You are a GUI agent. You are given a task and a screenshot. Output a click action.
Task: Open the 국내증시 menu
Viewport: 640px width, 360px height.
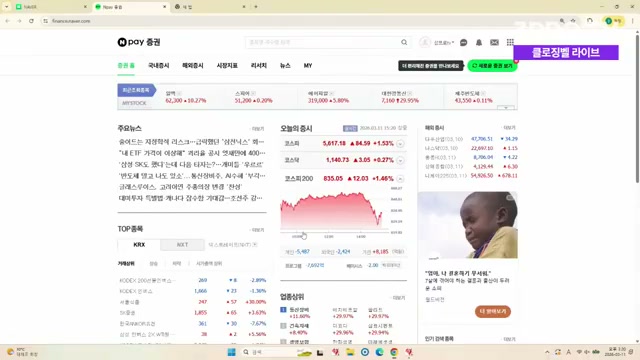[158, 65]
